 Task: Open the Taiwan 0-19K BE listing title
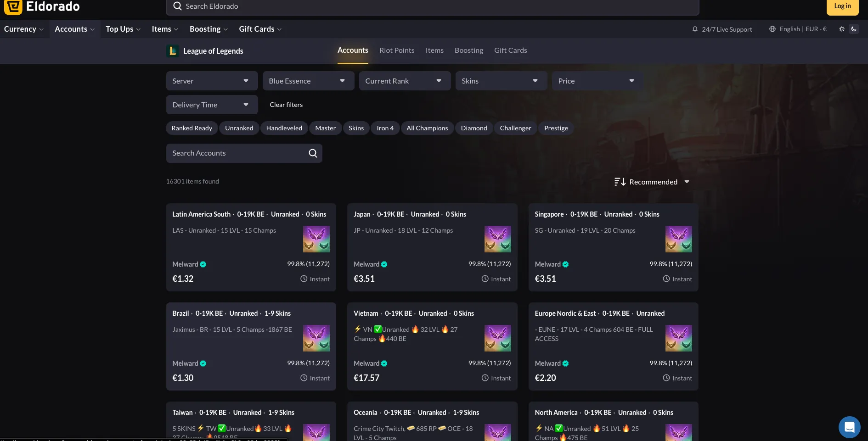click(233, 413)
